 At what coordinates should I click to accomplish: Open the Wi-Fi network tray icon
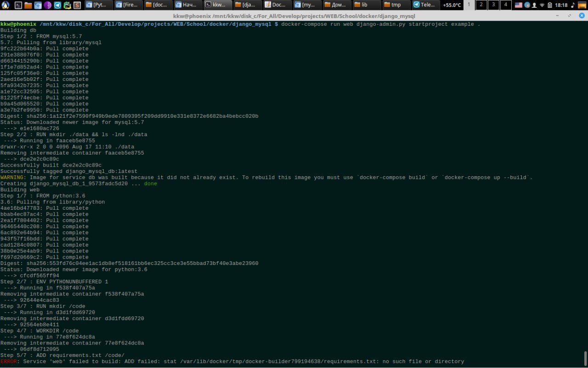(542, 5)
